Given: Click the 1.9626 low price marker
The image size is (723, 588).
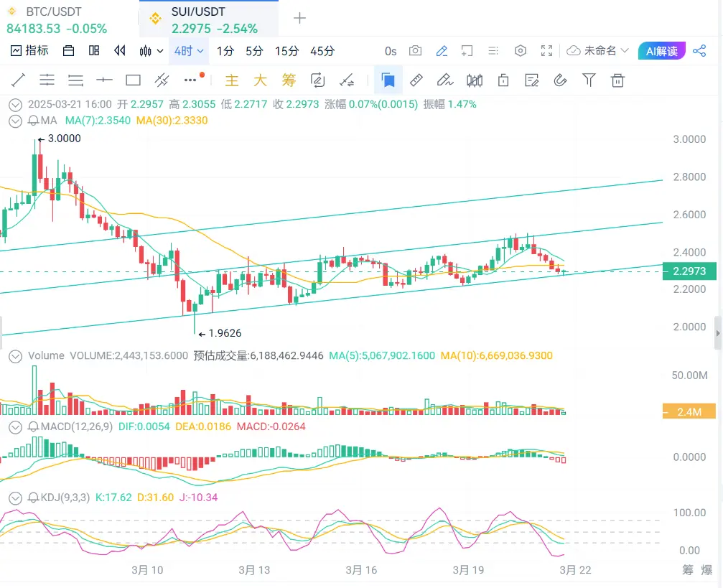Looking at the screenshot, I should [220, 333].
